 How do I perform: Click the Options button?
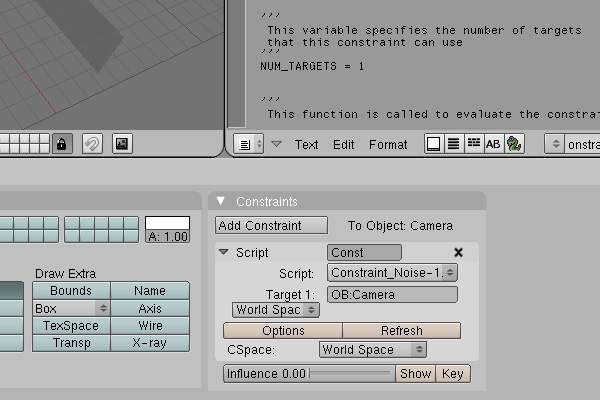[x=283, y=331]
